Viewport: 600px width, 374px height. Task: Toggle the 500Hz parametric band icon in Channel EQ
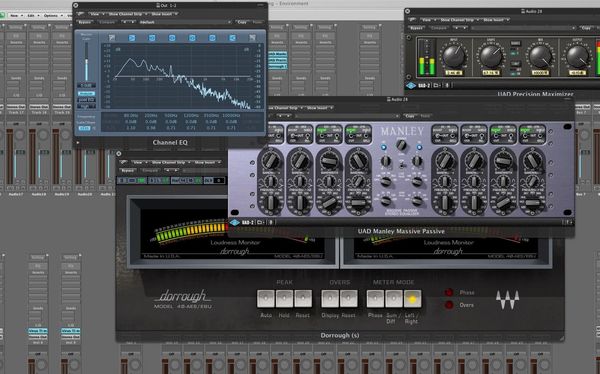(x=172, y=38)
